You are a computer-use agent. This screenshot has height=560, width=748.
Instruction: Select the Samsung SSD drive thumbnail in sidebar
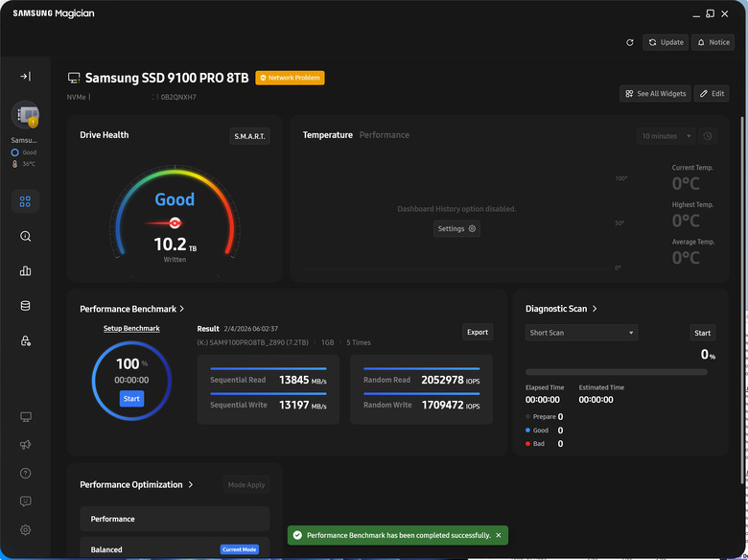pyautogui.click(x=25, y=115)
